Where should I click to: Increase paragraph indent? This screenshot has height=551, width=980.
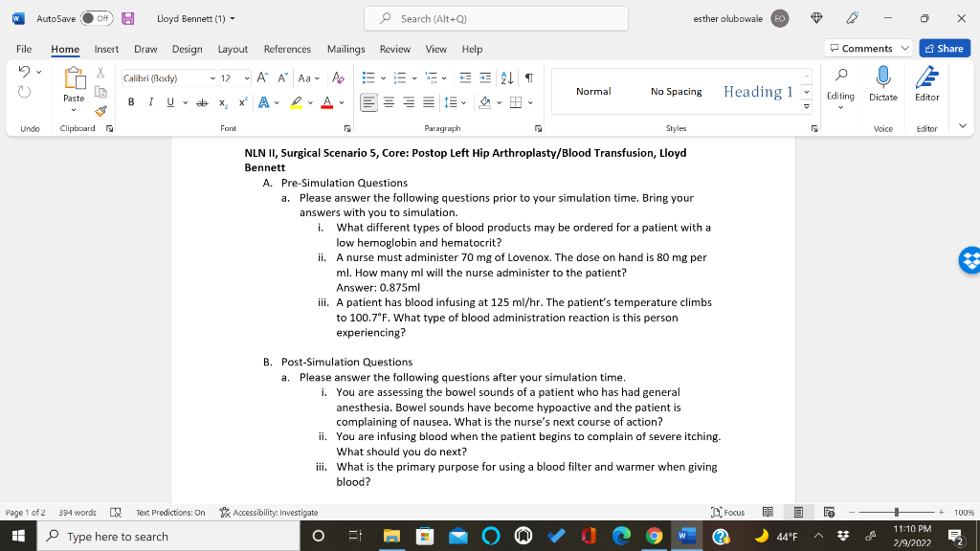tap(485, 77)
